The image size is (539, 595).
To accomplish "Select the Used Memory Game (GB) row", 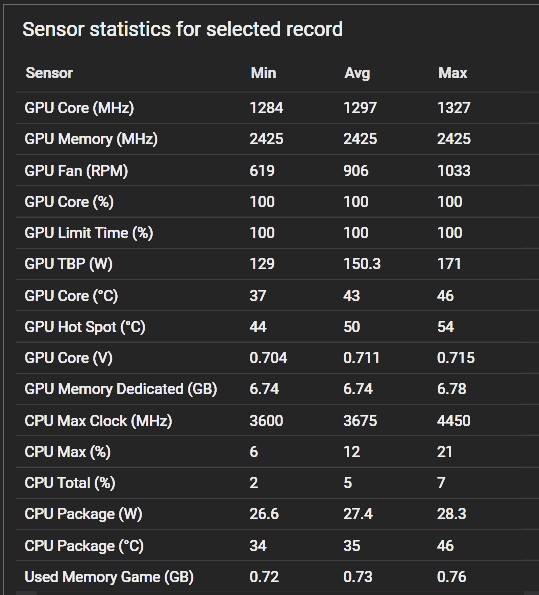I will [x=277, y=577].
